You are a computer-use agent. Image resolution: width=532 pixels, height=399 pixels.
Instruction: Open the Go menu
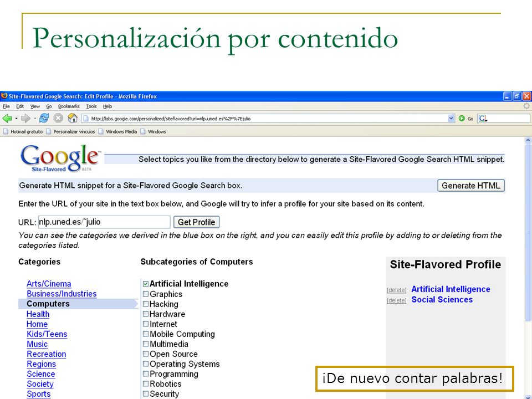pos(49,106)
